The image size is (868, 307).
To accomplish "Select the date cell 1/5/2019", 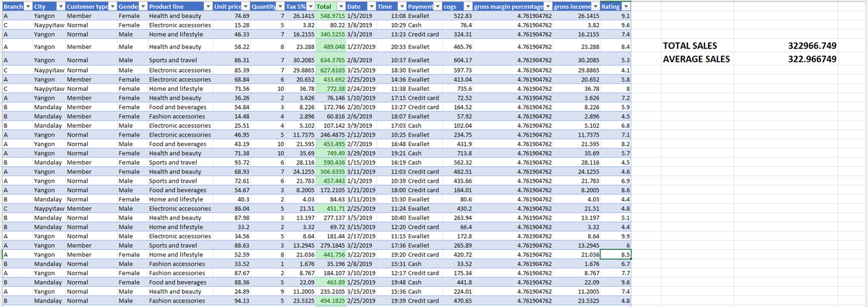I will pyautogui.click(x=360, y=15).
